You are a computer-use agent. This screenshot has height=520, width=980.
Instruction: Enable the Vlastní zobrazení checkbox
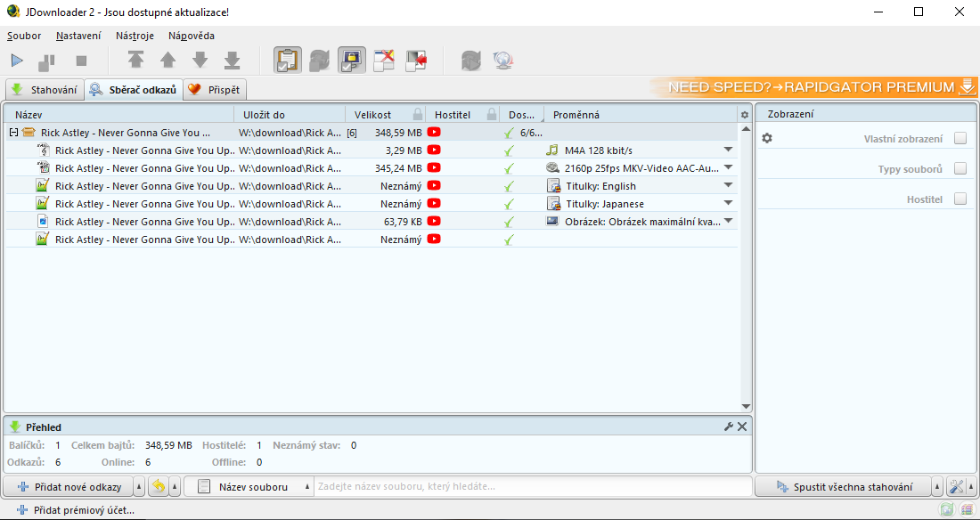click(x=960, y=139)
